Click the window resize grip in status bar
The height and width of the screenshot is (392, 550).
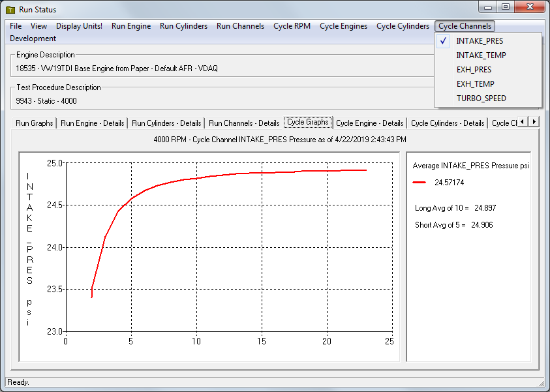coord(542,383)
